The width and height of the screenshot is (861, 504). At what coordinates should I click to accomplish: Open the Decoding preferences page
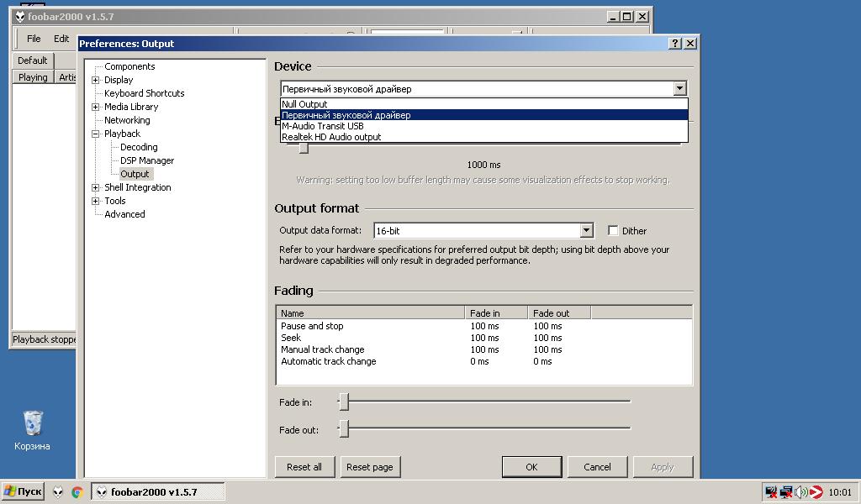139,147
